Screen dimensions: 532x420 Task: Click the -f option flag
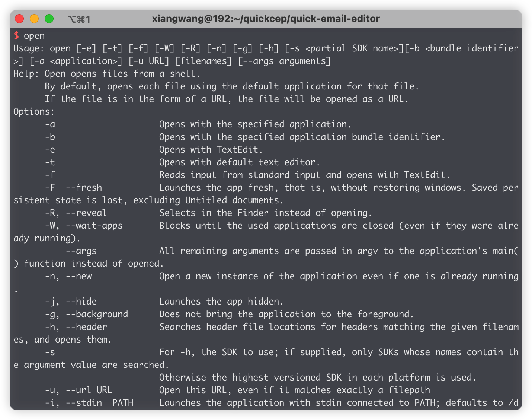50,175
